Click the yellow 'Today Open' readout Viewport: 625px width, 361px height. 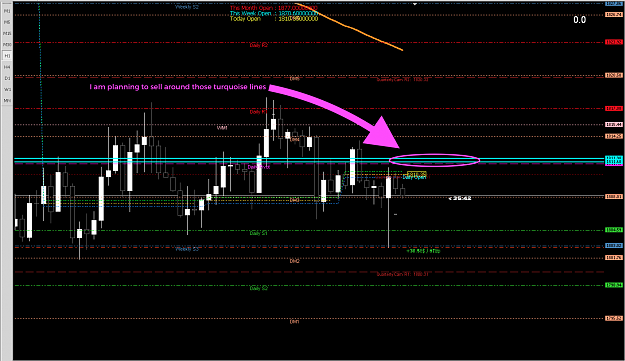tap(274, 19)
